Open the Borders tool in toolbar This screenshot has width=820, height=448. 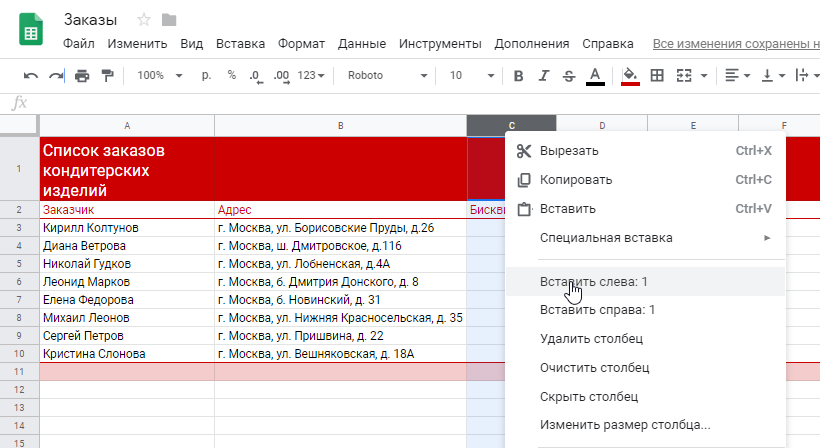[657, 76]
